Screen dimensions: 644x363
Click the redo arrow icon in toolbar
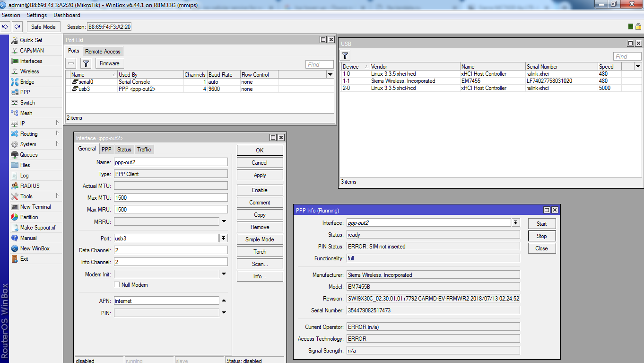(x=17, y=27)
